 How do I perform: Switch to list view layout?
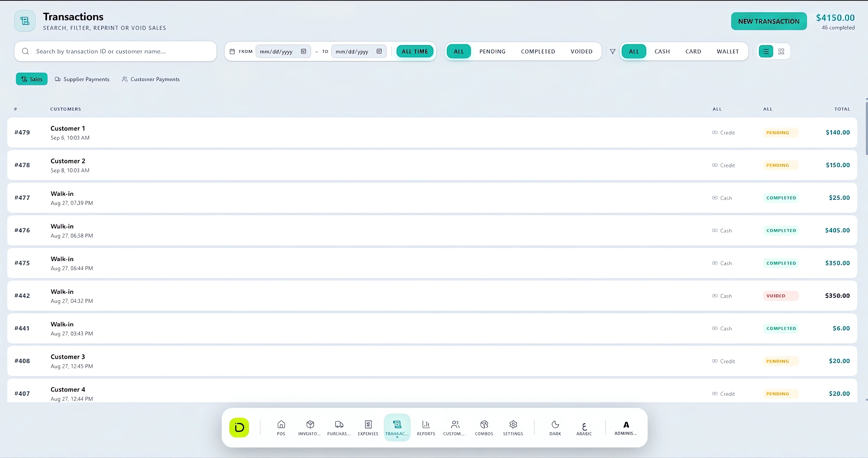coord(766,51)
